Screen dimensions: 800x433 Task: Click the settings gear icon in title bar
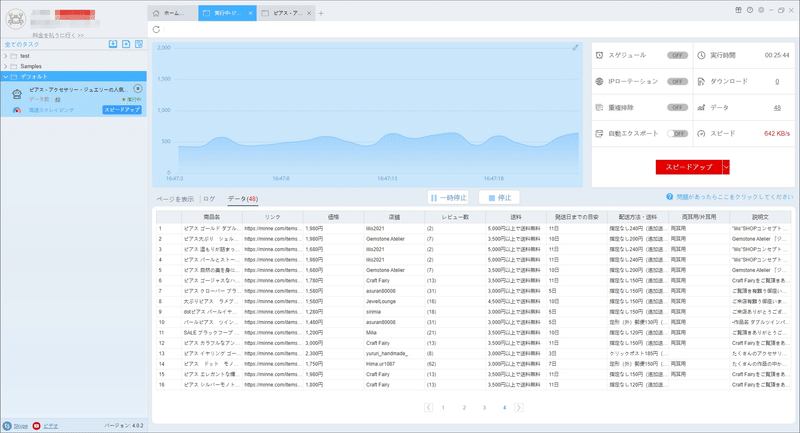click(x=761, y=10)
